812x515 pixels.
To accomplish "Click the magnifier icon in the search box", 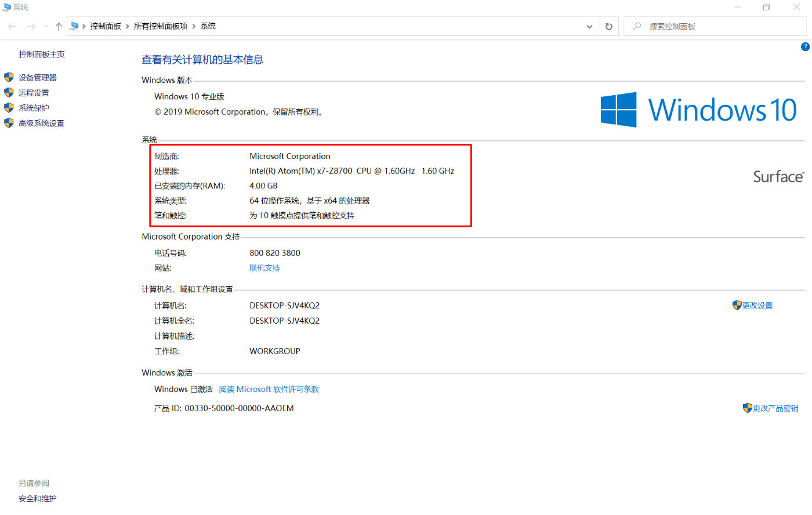I will 637,26.
